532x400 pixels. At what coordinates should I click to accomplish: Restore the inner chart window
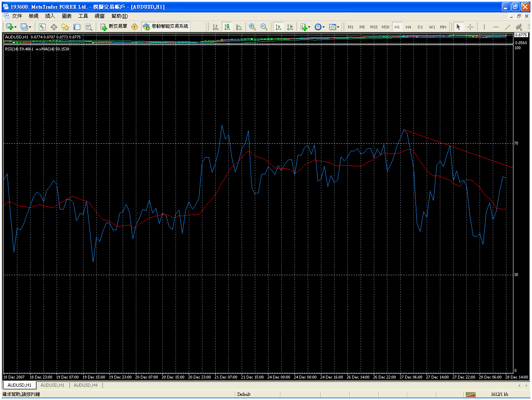[x=519, y=16]
